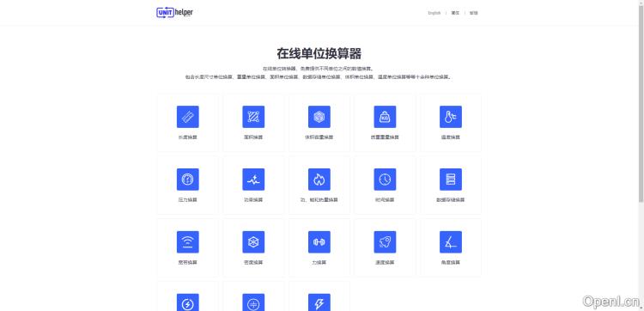Viewport: 644px width, 311px height.
Task: Open the time conversion clock icon
Action: pyautogui.click(x=385, y=179)
